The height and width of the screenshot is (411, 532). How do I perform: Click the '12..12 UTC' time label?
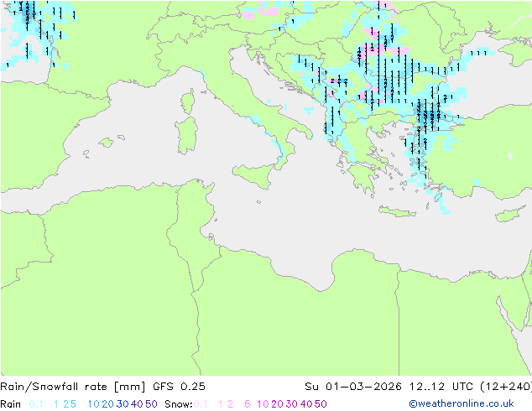click(x=442, y=387)
